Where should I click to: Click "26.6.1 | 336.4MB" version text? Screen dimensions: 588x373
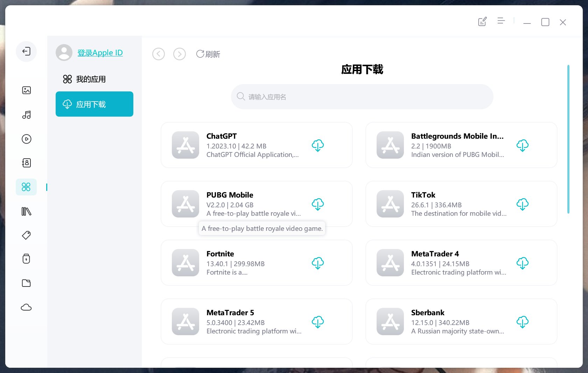(x=436, y=205)
